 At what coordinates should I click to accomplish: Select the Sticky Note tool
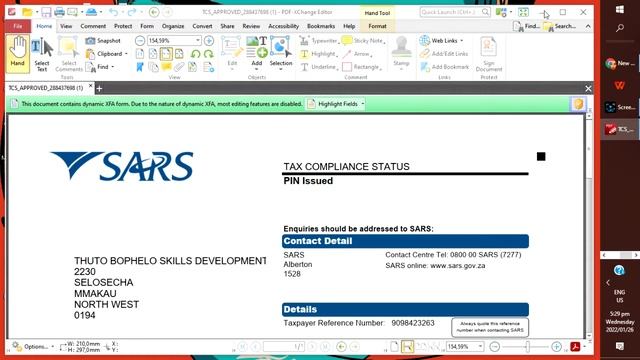point(363,41)
